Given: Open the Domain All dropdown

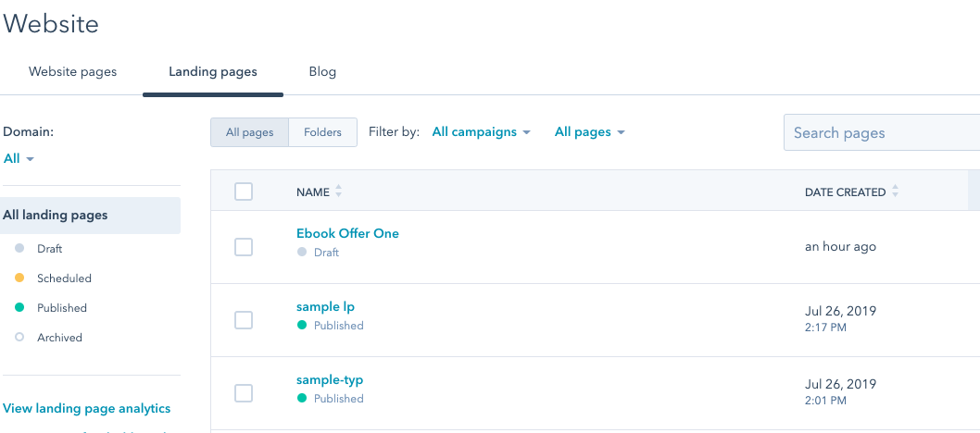Looking at the screenshot, I should coord(19,159).
